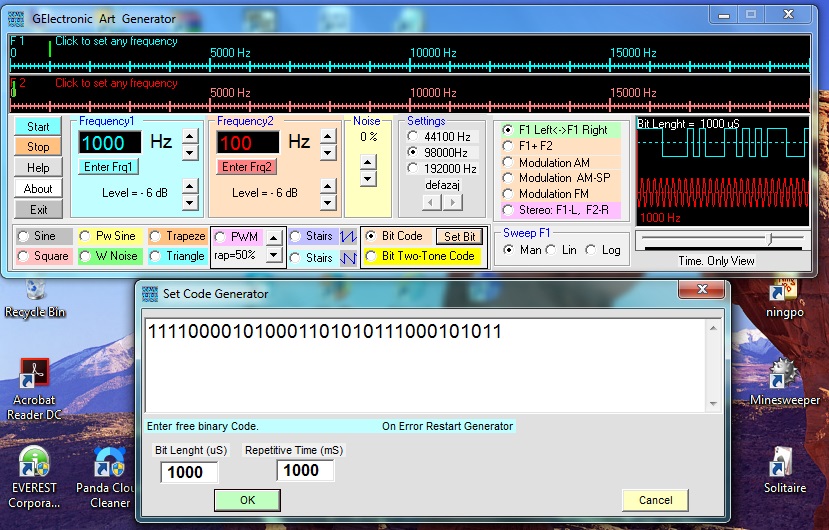
Task: Click F2 frequency scale at 10000 Hz
Action: (x=410, y=105)
